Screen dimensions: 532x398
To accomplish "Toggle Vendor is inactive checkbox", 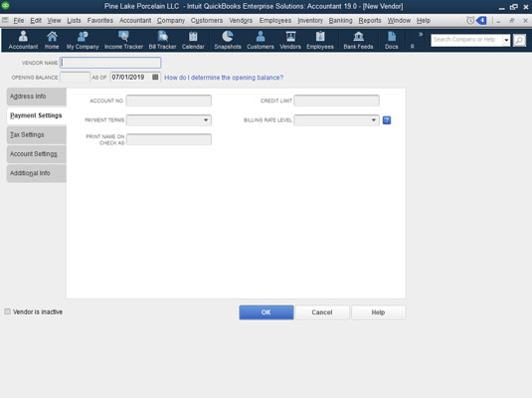I will point(8,311).
